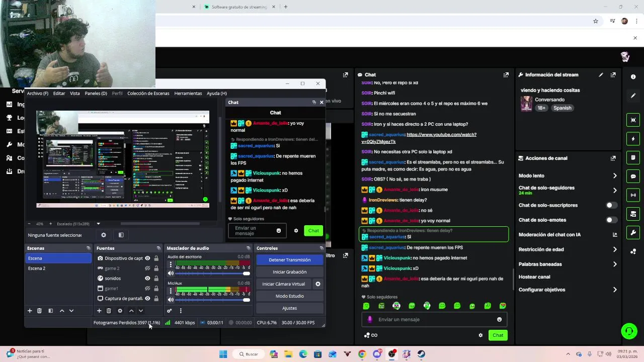Hide Dispositivo de captura source eye
The width and height of the screenshot is (644, 362).
(x=147, y=258)
